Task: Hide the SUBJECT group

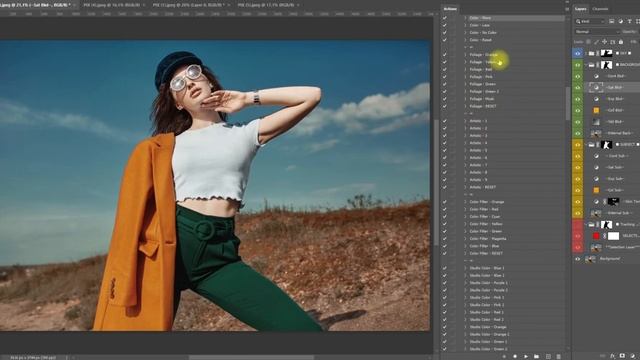Action: point(578,144)
